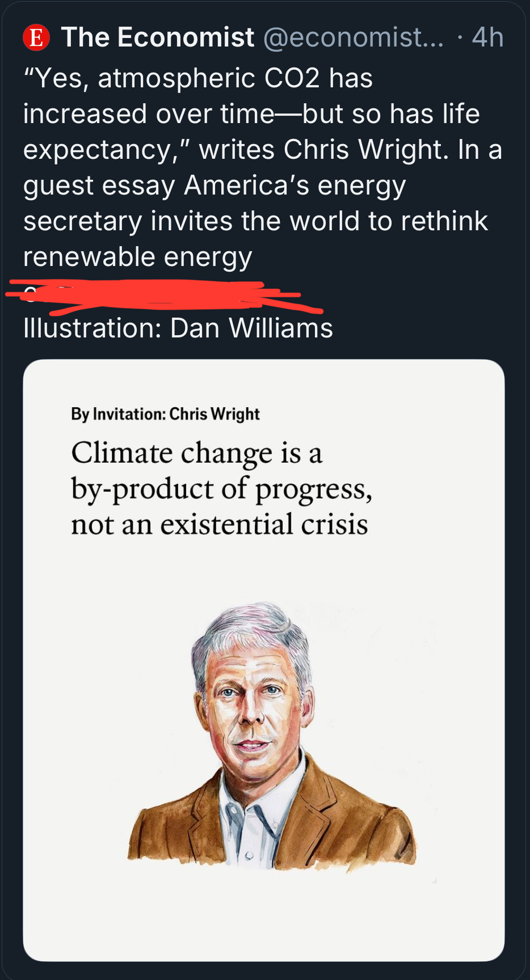Click The Economist display name
Viewport: 530px width, 980px height.
(158, 37)
